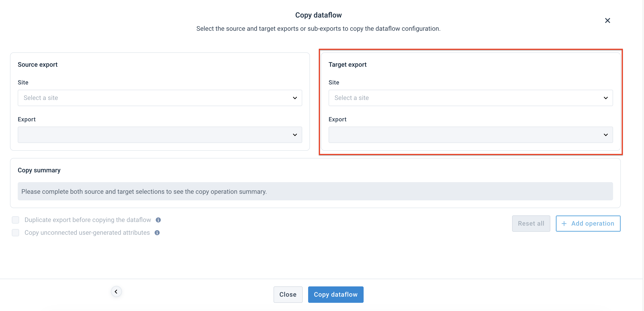Click the Add operation button
Image resolution: width=644 pixels, height=311 pixels.
point(588,223)
